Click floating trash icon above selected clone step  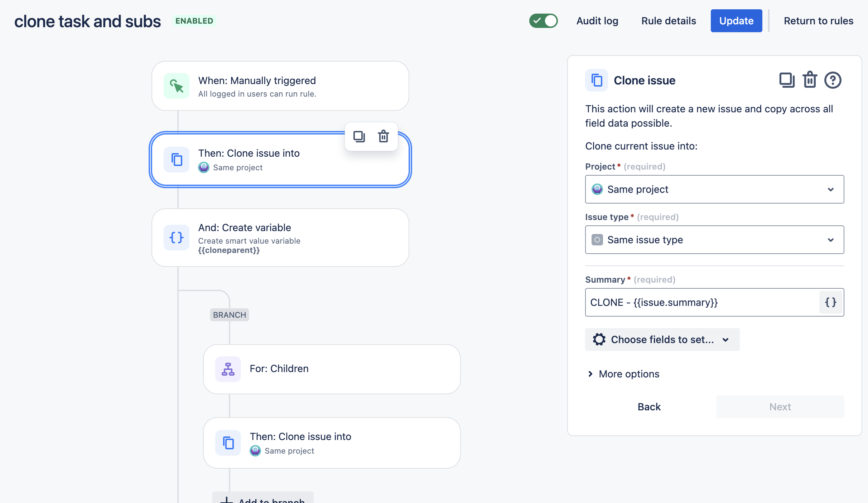(384, 136)
